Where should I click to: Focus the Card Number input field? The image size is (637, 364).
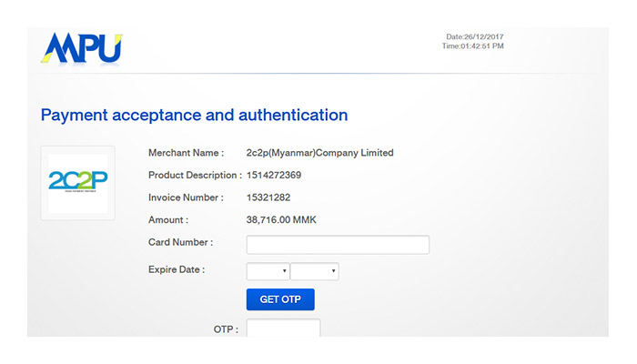(338, 245)
